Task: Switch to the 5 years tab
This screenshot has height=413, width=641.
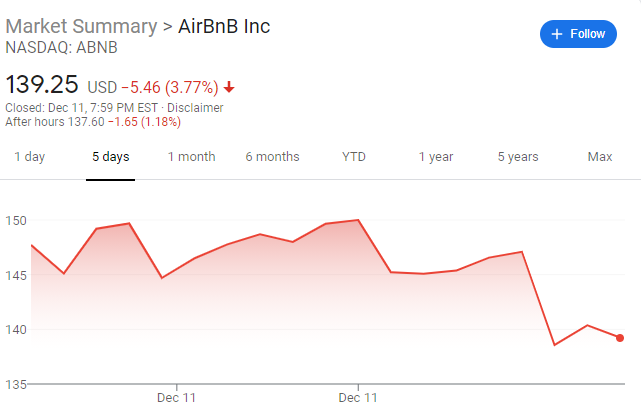Action: [x=518, y=157]
